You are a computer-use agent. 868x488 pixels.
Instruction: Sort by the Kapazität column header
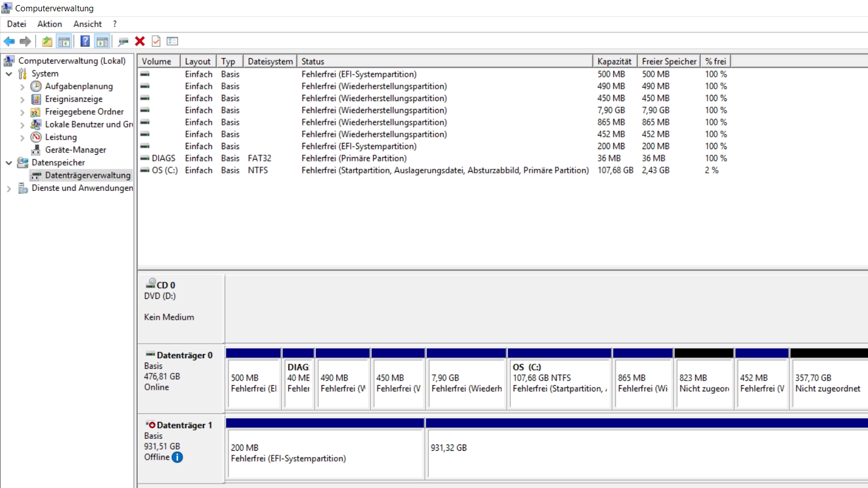click(x=614, y=62)
